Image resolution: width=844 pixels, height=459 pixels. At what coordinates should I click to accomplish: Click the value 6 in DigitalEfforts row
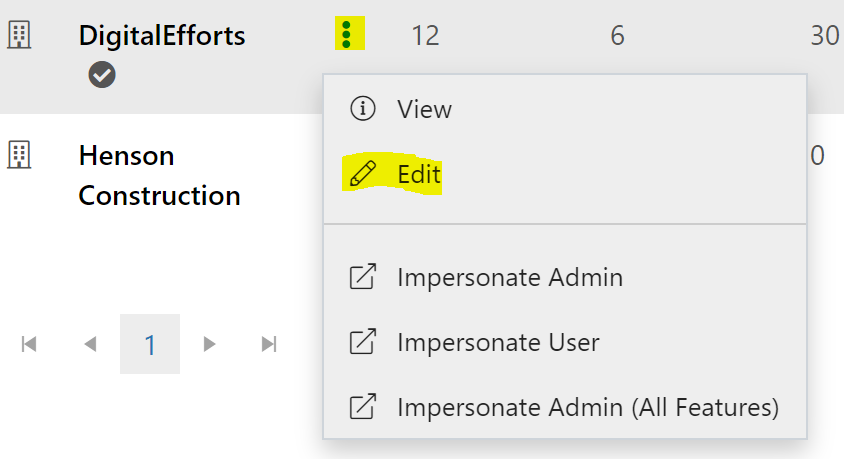617,36
